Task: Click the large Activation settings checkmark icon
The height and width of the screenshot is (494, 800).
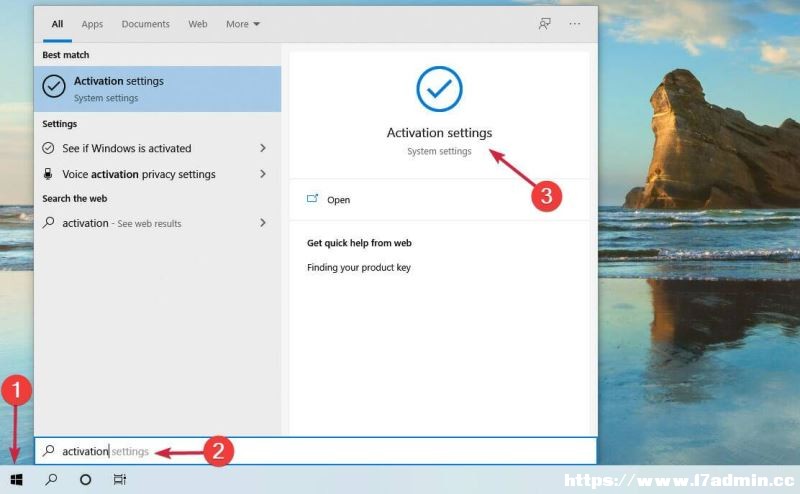Action: [x=439, y=89]
